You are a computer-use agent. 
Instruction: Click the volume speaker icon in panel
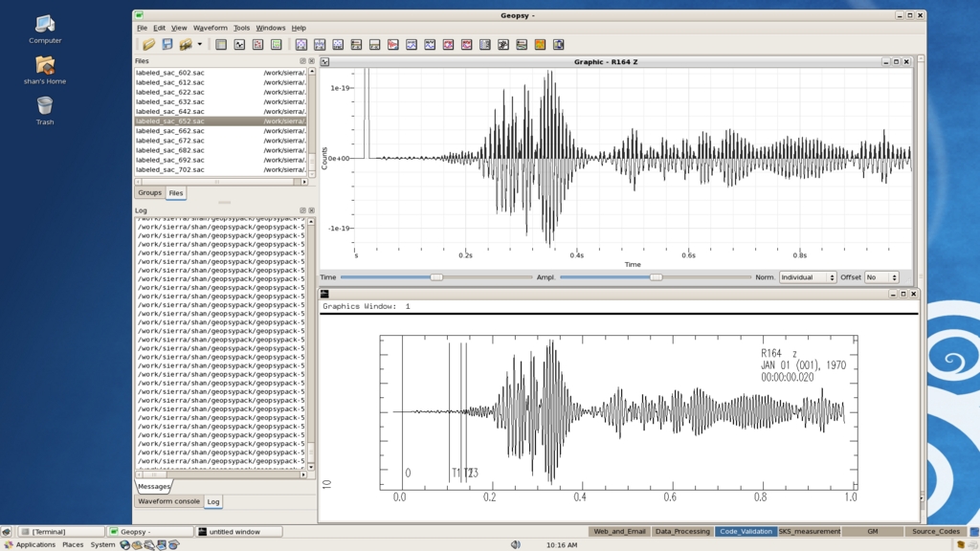pos(515,544)
